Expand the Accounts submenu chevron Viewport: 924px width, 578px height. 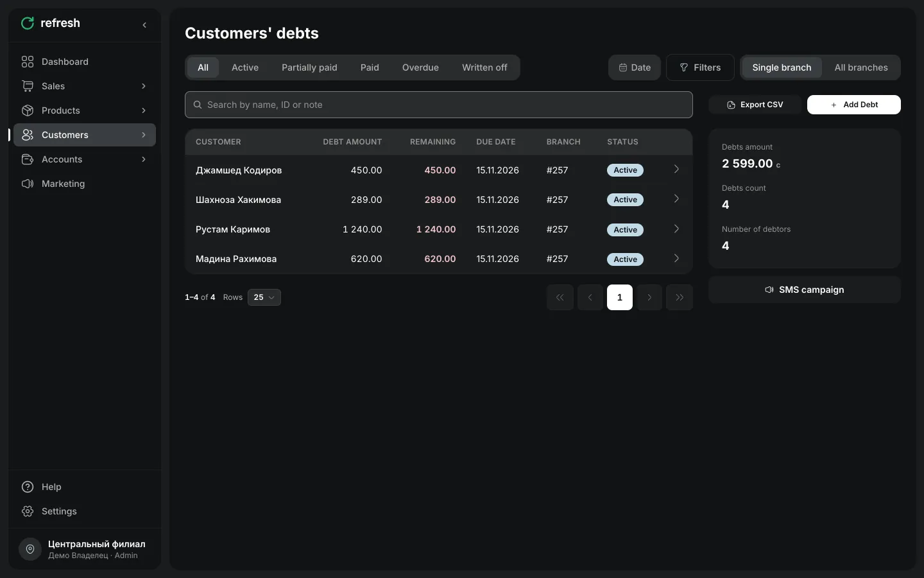click(x=144, y=159)
